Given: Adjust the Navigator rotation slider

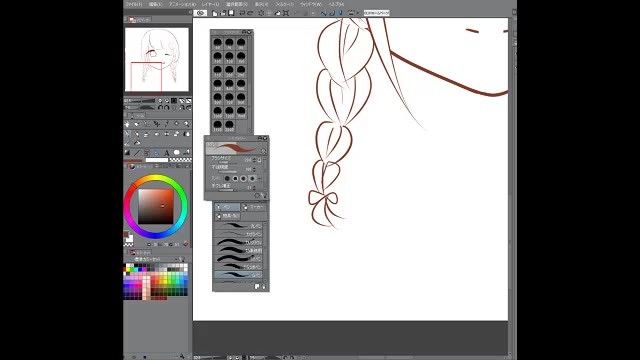Looking at the screenshot, I should click(144, 107).
